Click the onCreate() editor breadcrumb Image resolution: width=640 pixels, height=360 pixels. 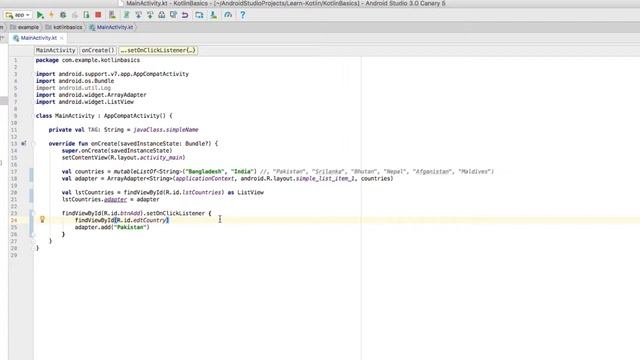98,50
